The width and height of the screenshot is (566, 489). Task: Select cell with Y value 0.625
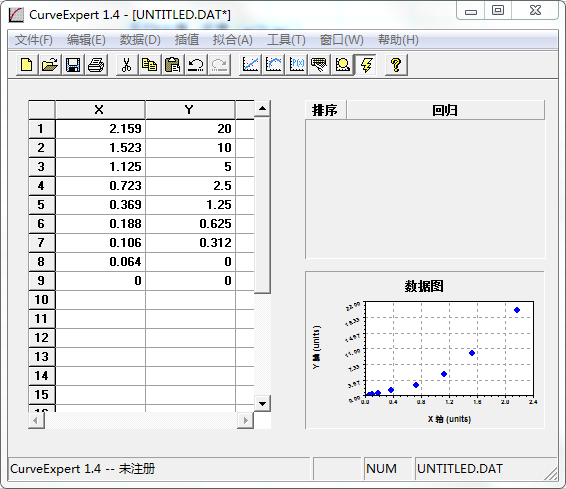point(190,224)
